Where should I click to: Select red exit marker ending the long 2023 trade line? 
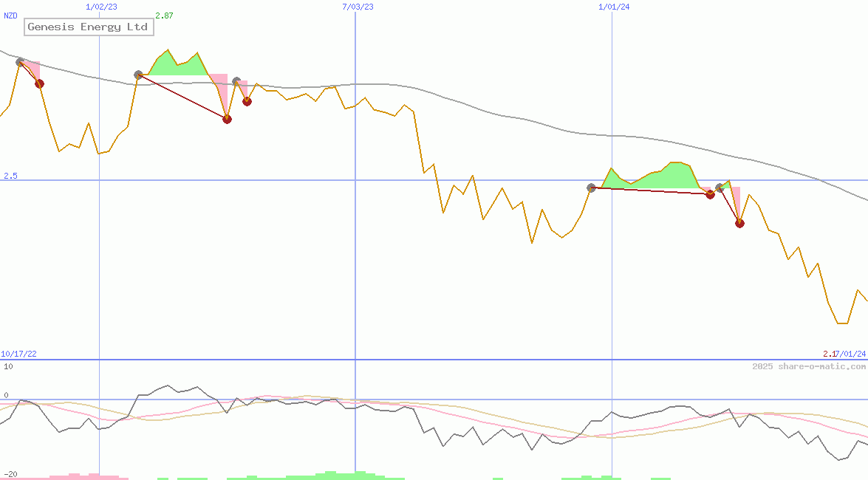click(x=227, y=119)
